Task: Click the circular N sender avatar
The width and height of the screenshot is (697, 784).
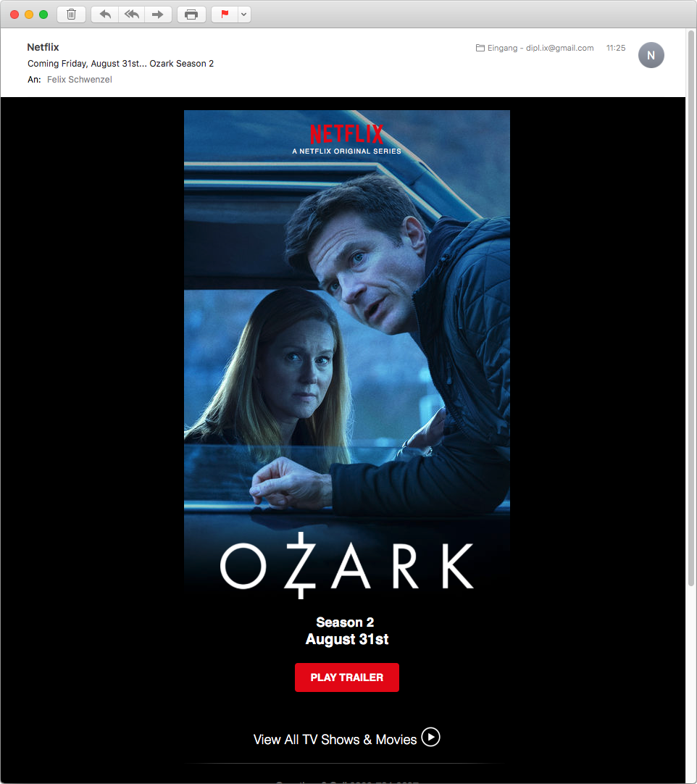Action: 651,55
